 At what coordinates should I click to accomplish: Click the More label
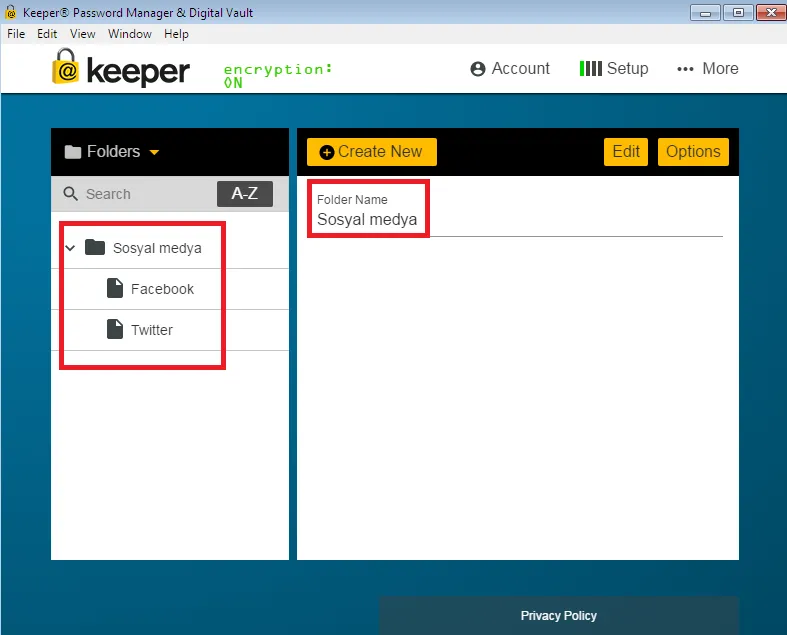720,68
